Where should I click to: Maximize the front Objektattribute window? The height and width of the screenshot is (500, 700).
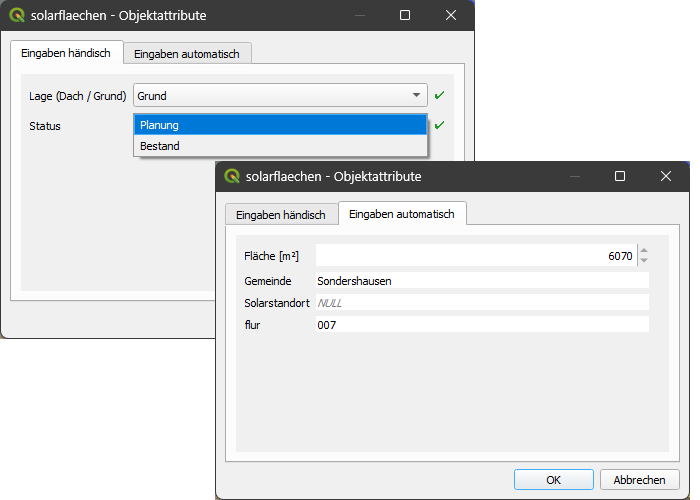pyautogui.click(x=620, y=176)
